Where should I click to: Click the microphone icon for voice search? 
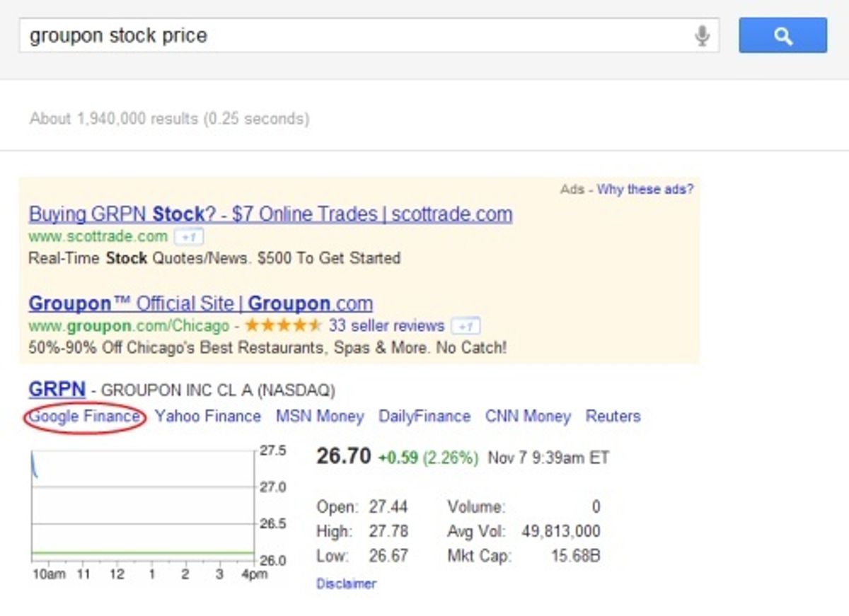tap(701, 35)
